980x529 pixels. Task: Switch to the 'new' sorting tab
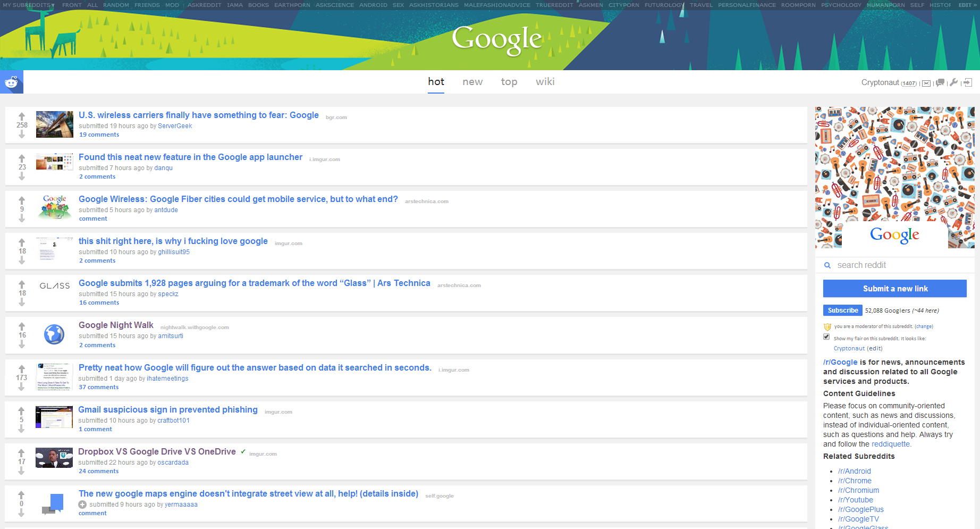pos(472,81)
